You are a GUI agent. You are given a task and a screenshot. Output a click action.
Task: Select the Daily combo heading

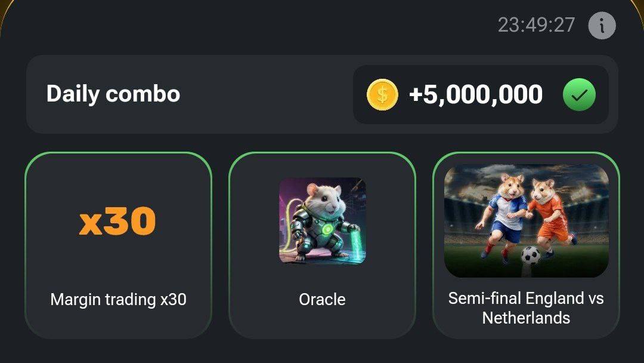pos(113,94)
